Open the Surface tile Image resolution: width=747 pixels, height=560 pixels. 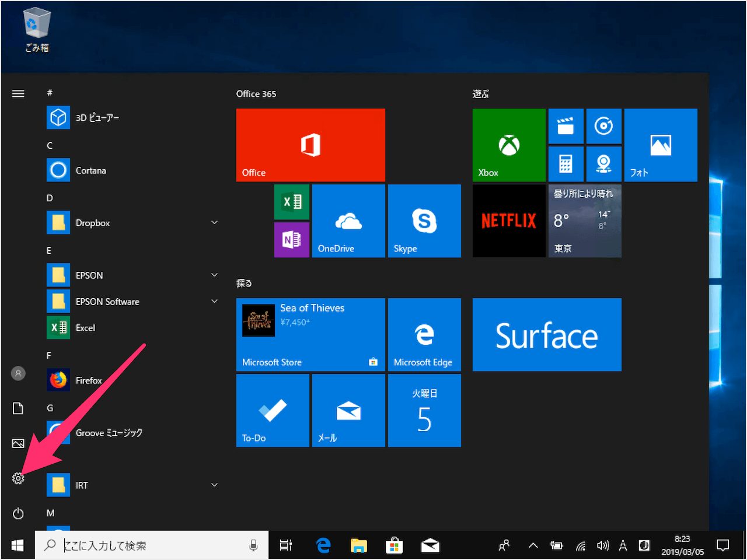pos(547,334)
